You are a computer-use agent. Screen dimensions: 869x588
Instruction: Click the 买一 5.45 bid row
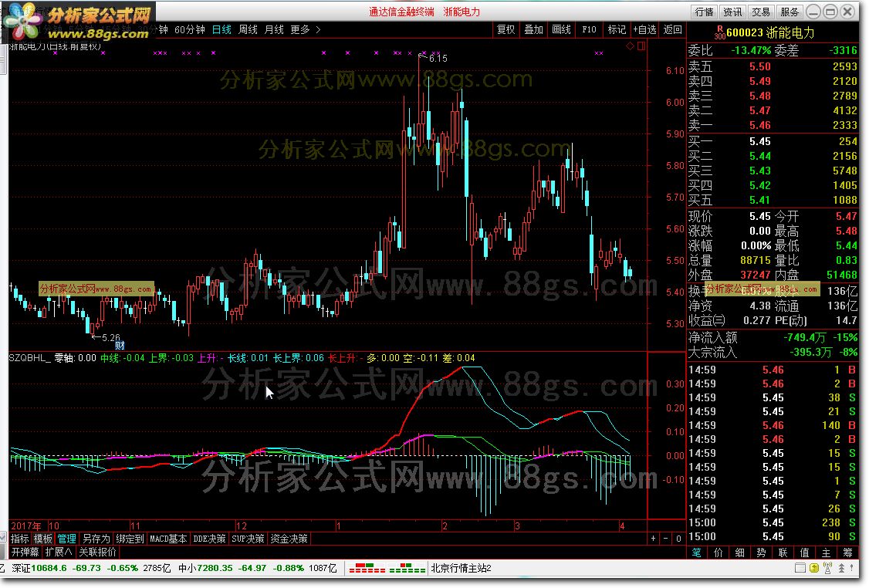tap(773, 141)
